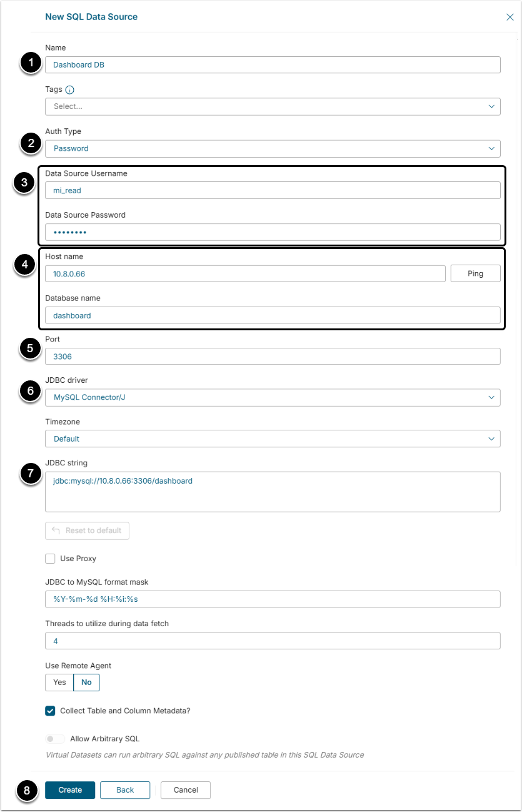Close the New SQL Data Source dialog
This screenshot has height=812, width=522.
509,17
